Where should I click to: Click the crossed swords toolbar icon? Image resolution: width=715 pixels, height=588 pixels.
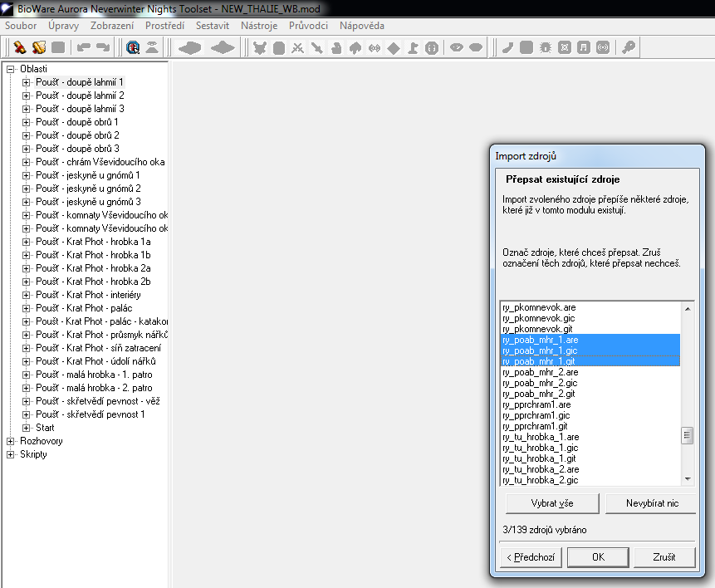pos(297,47)
